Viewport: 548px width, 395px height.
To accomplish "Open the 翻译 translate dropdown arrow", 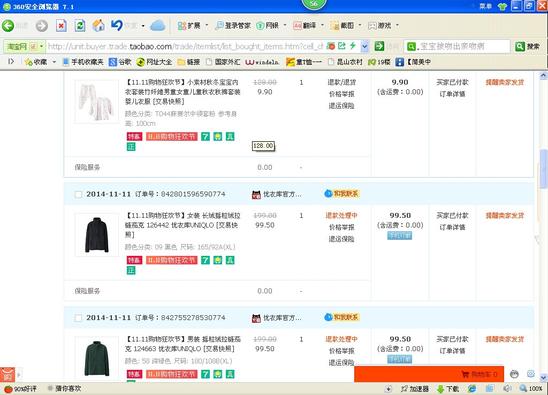I will [x=322, y=25].
